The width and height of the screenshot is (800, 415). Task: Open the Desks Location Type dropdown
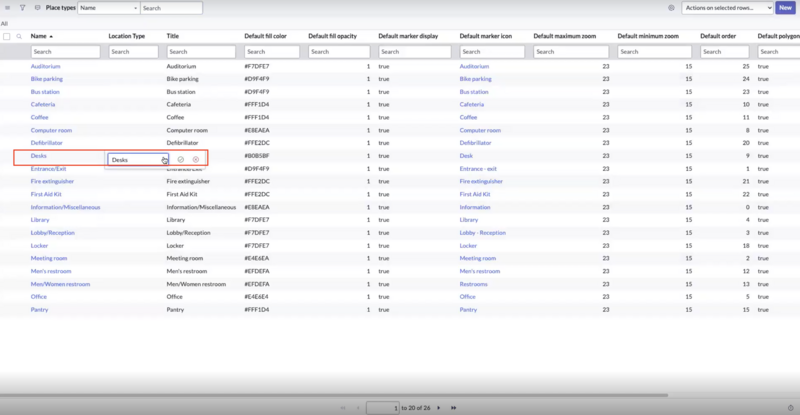138,160
